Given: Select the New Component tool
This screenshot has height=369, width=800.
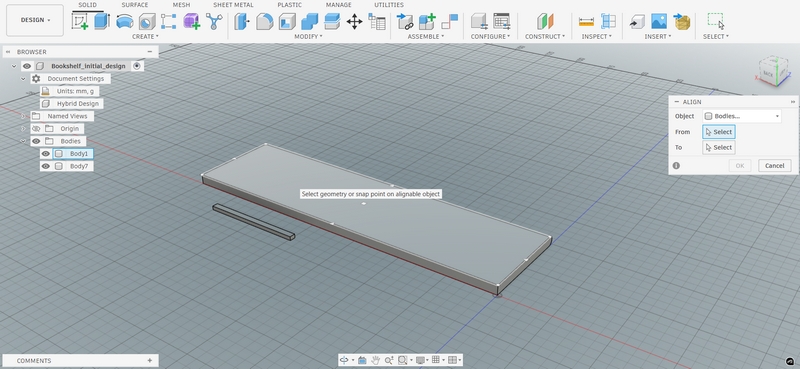Looking at the screenshot, I should (x=427, y=21).
